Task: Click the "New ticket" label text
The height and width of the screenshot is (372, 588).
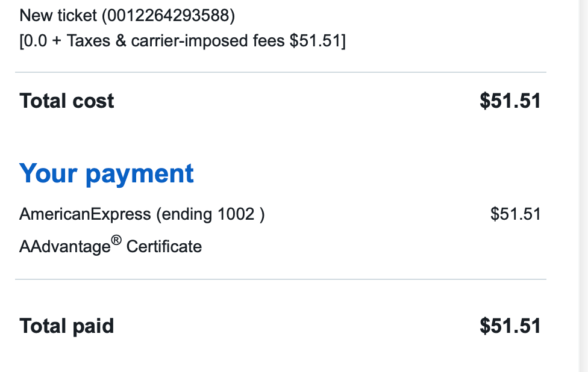Action: click(58, 16)
